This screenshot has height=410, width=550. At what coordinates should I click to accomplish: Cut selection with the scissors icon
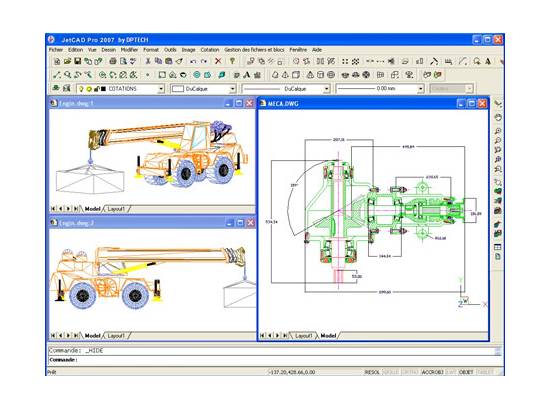(x=148, y=61)
